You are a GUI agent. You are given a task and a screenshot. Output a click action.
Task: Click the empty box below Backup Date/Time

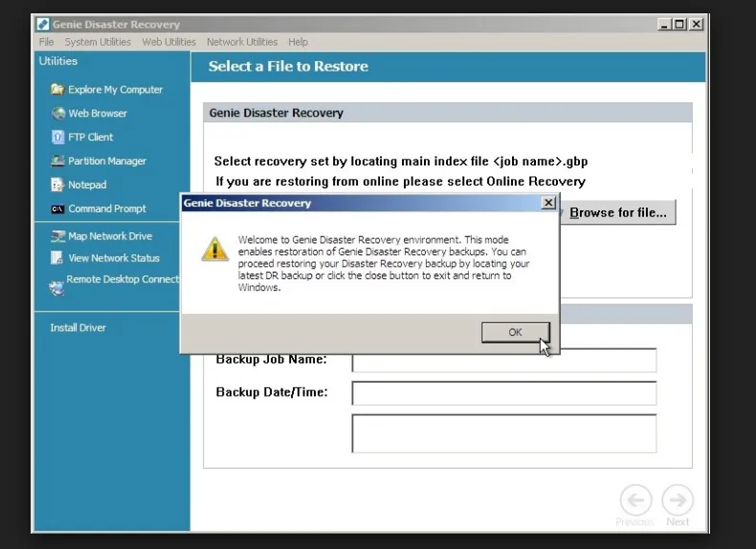tap(504, 433)
